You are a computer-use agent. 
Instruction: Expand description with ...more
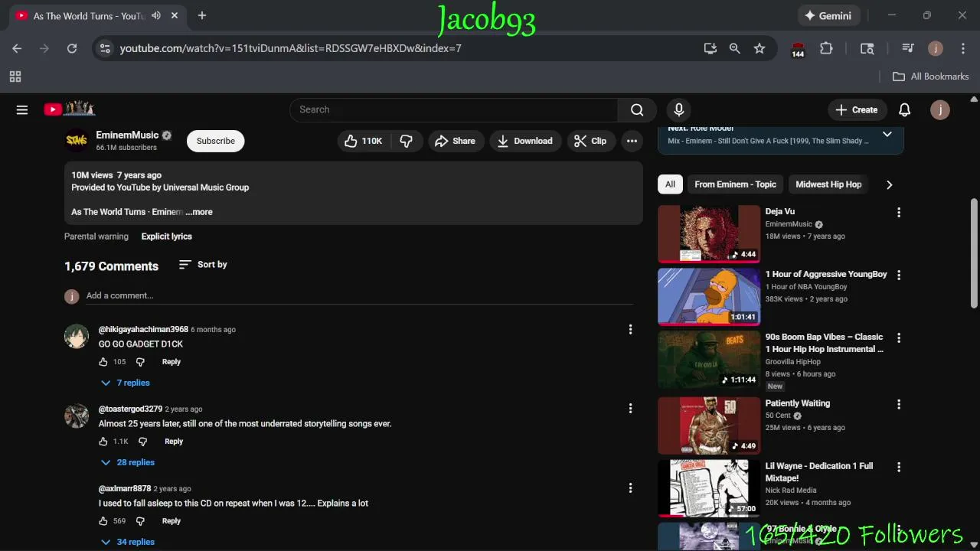pyautogui.click(x=199, y=212)
